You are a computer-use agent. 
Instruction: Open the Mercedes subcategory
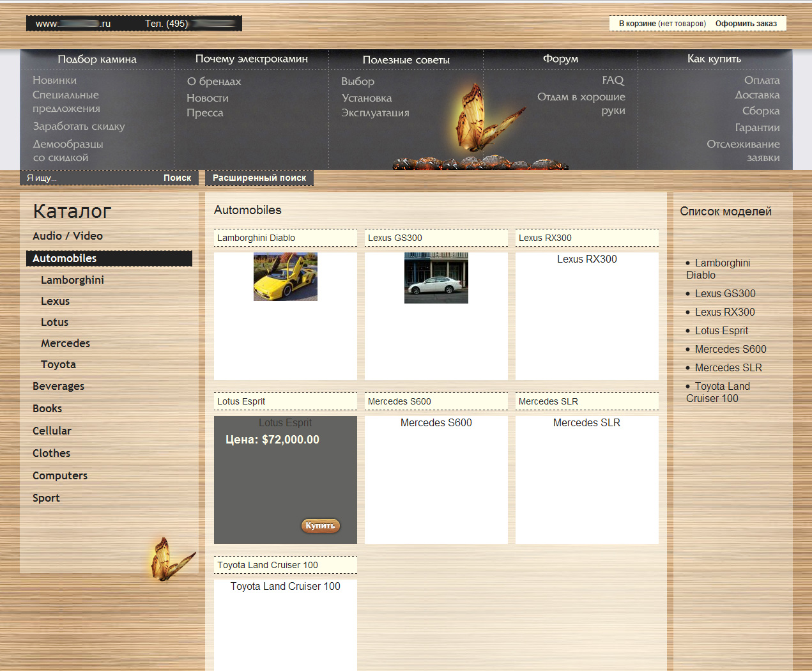[x=65, y=343]
